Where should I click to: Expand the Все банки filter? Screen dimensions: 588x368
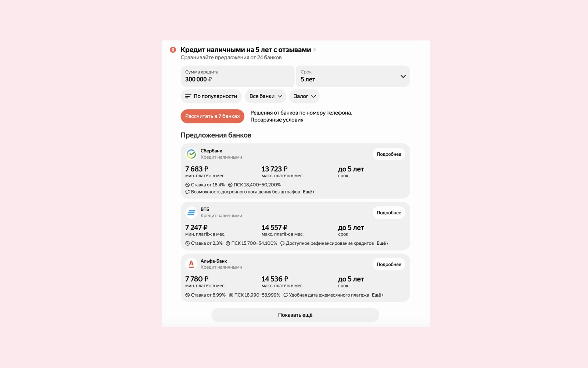click(x=265, y=96)
